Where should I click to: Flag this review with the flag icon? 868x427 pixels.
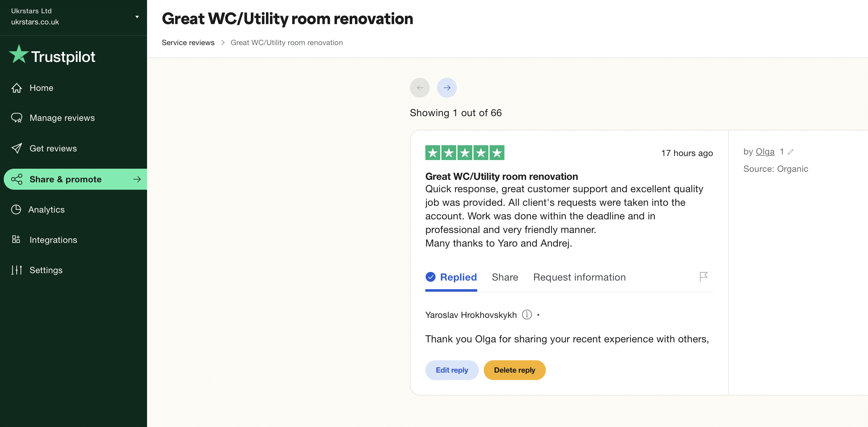tap(703, 277)
